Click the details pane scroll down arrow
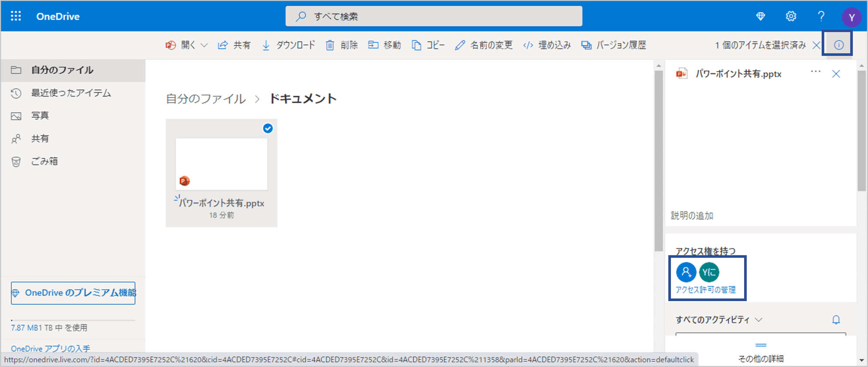 point(861,360)
